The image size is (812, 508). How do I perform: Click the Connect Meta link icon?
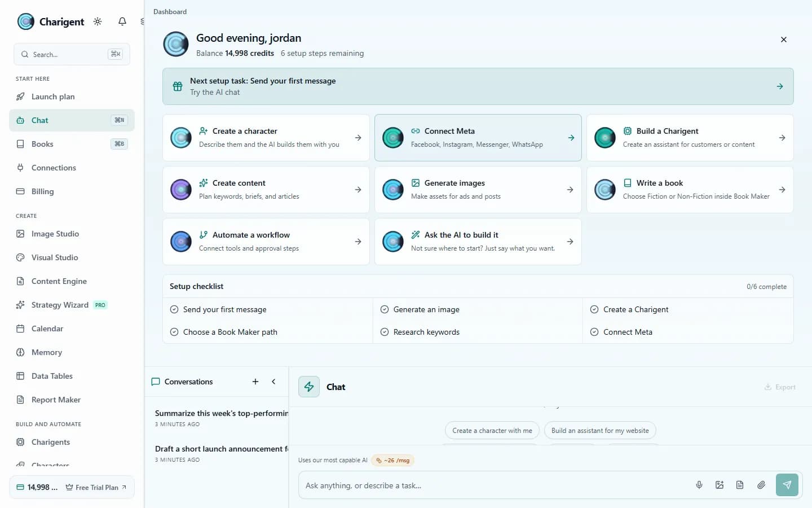pyautogui.click(x=416, y=131)
